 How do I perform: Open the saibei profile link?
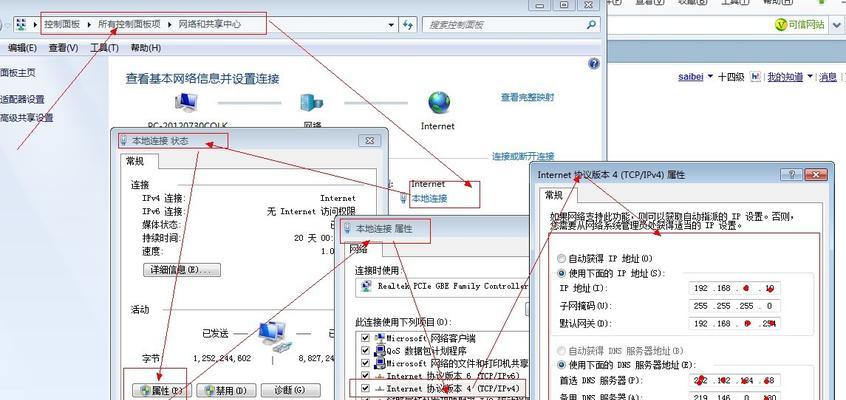[691, 77]
